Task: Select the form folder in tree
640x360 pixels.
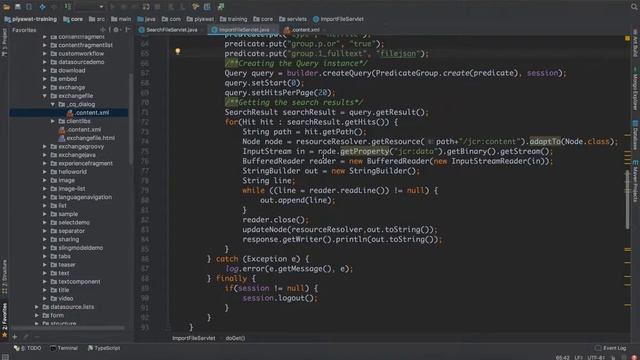Action: (53, 316)
